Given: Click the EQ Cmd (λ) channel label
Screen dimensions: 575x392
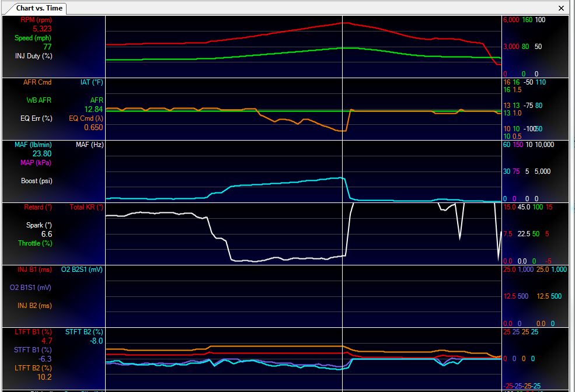Looking at the screenshot, I should pyautogui.click(x=86, y=118).
